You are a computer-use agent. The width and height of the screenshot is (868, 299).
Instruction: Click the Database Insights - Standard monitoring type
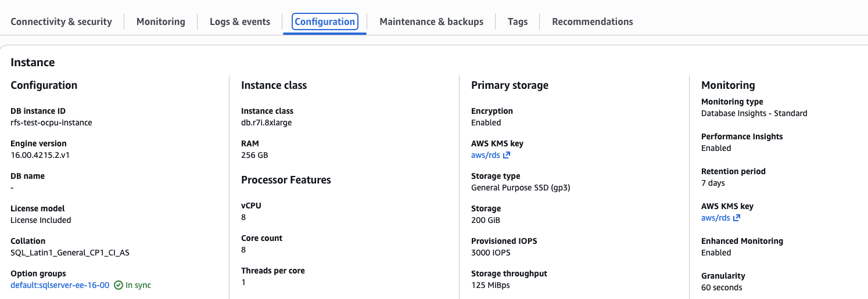(754, 113)
